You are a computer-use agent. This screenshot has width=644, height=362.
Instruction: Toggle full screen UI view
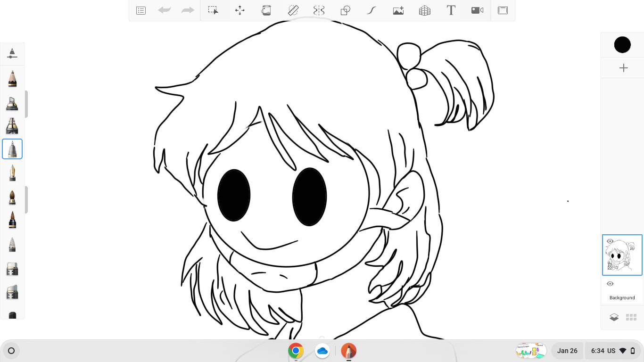click(503, 10)
